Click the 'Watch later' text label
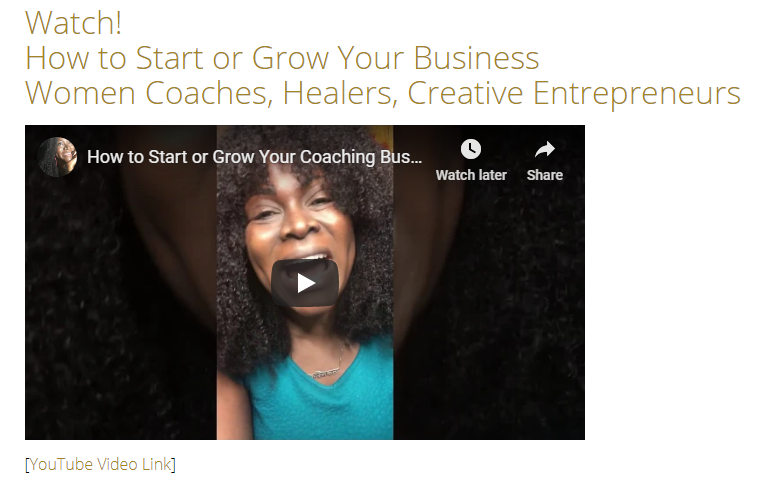Image resolution: width=769 pixels, height=497 pixels. [471, 175]
